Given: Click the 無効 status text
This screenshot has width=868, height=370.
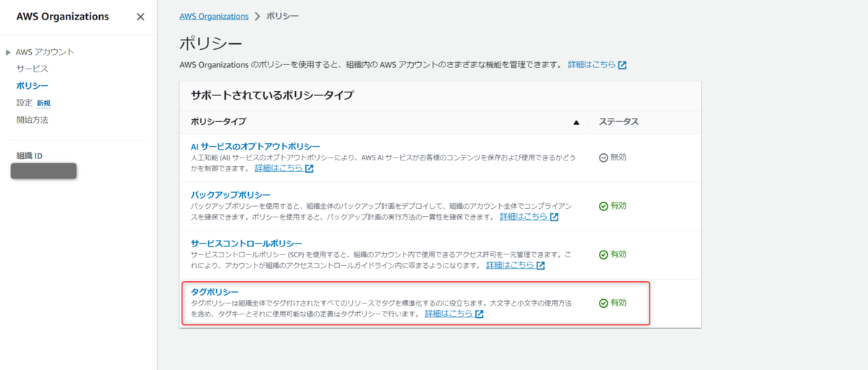Looking at the screenshot, I should 618,158.
